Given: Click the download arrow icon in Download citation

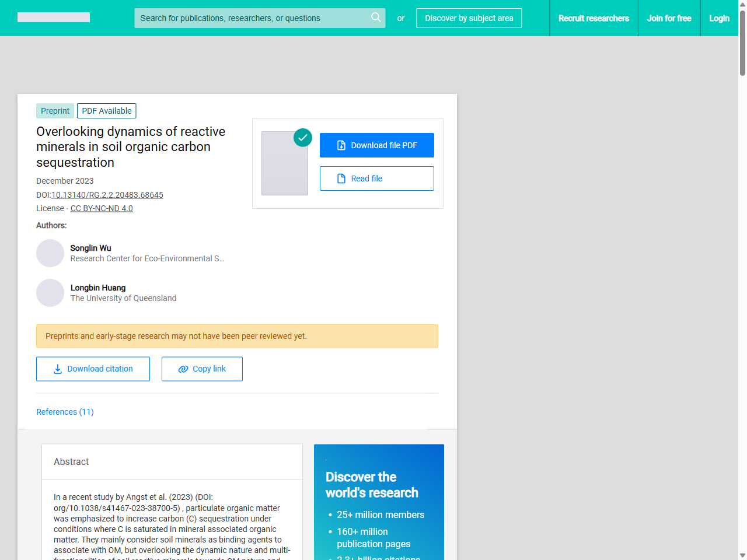Looking at the screenshot, I should tap(57, 369).
